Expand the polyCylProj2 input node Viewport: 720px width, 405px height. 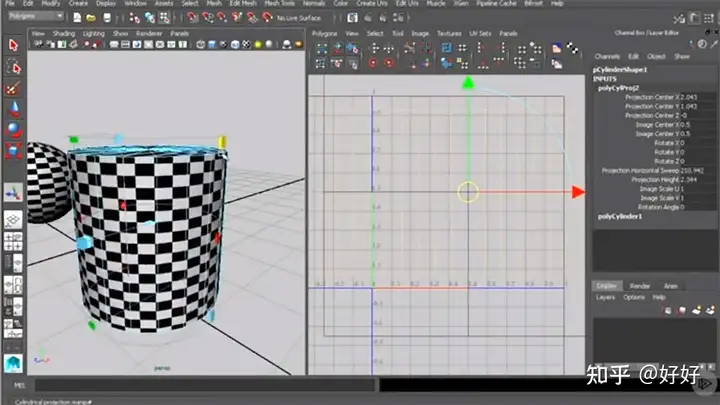click(617, 88)
